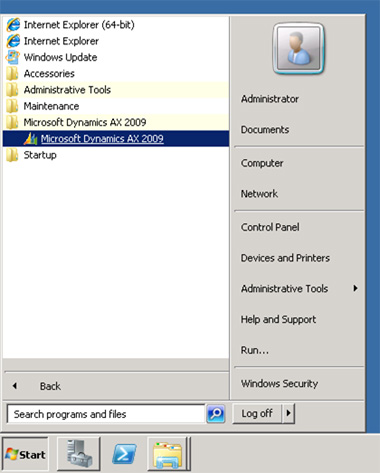Expand the Administrative Tools submenu arrow
The image size is (380, 473).
point(355,288)
